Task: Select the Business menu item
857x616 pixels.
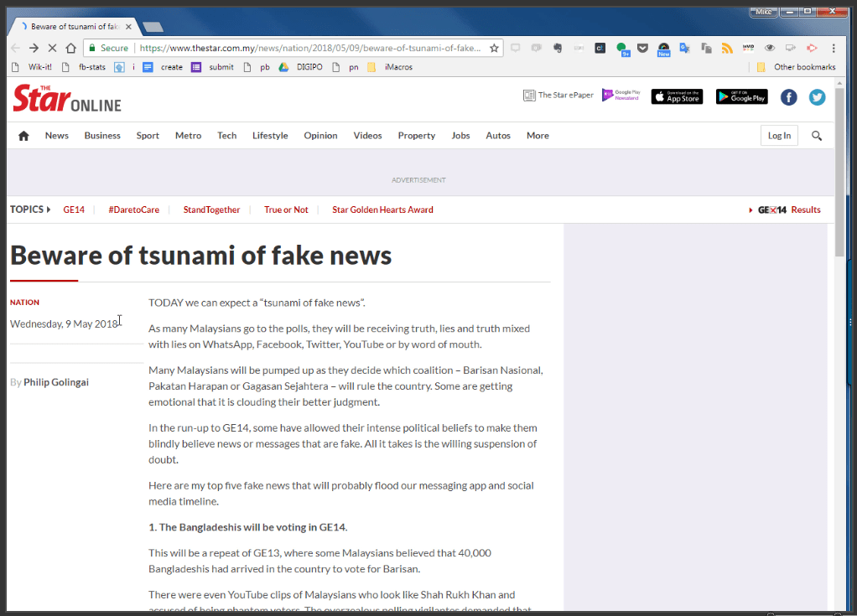Action: (102, 136)
